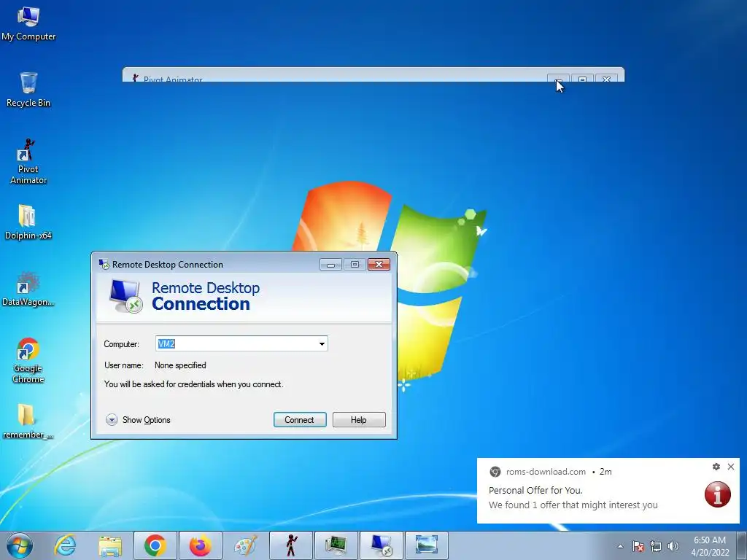Select the Recycle Bin desktop icon
The width and height of the screenshot is (747, 560).
(x=28, y=89)
